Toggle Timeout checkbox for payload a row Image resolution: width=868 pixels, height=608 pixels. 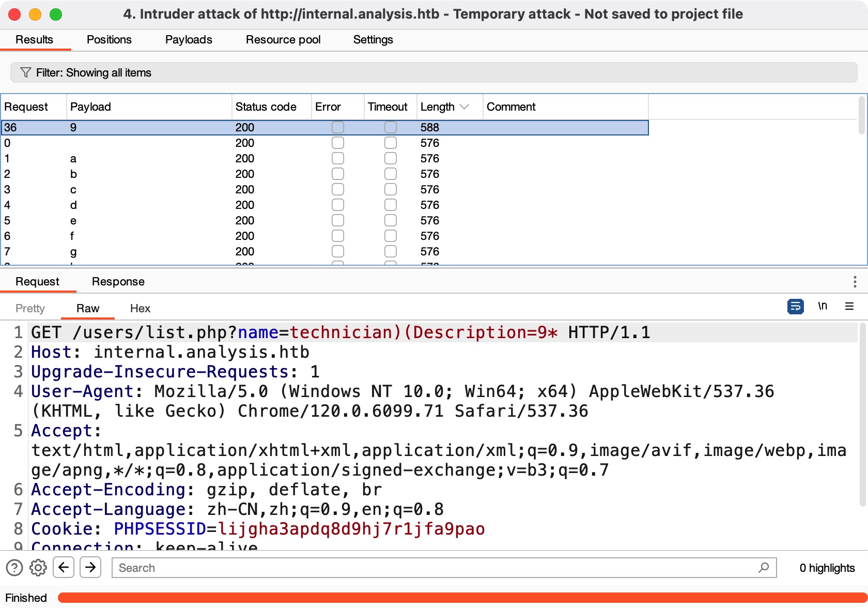click(391, 158)
